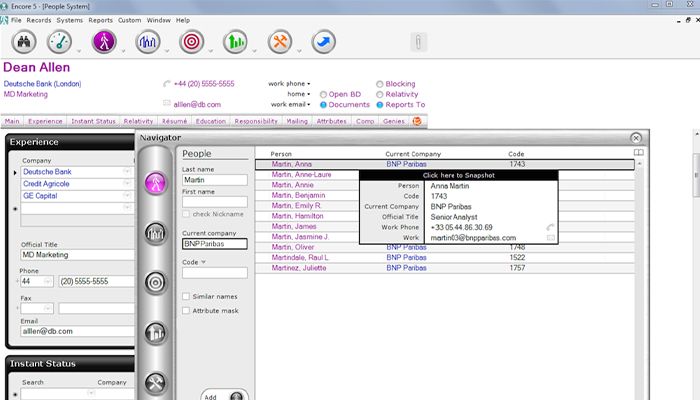Open the work email dropdown
700x400 pixels.
tap(309, 104)
